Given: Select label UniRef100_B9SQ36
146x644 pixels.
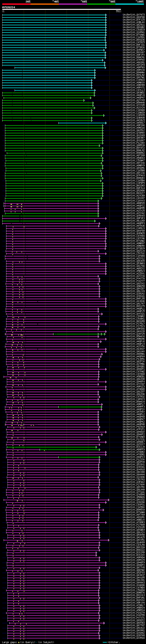Looking at the screenshot, I should point(134,40).
